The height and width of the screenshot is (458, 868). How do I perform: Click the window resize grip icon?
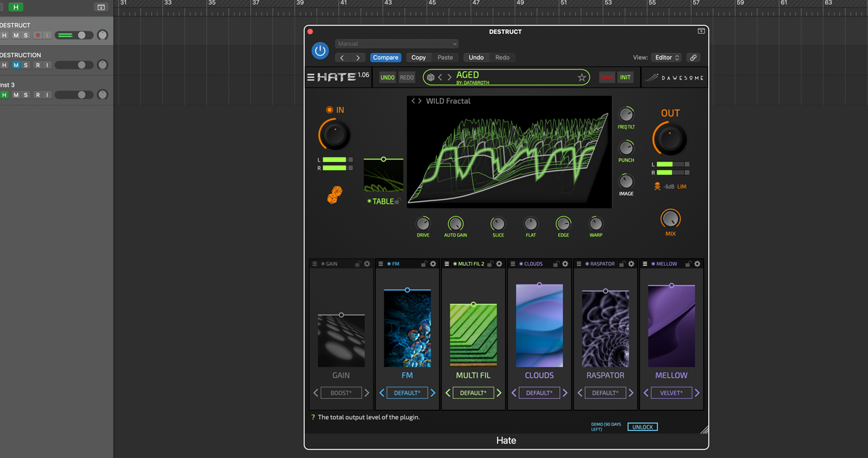704,429
